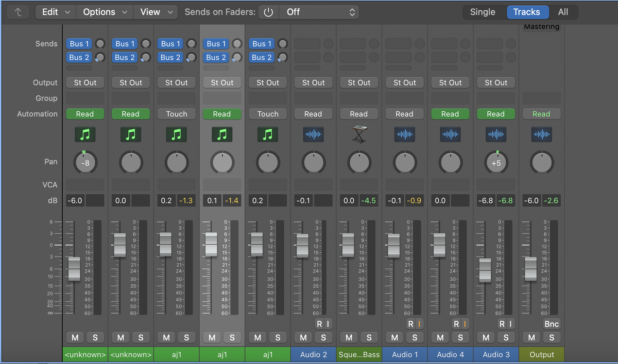
Task: Open the Bus 1 send slot on highlighted aj1
Action: [217, 44]
